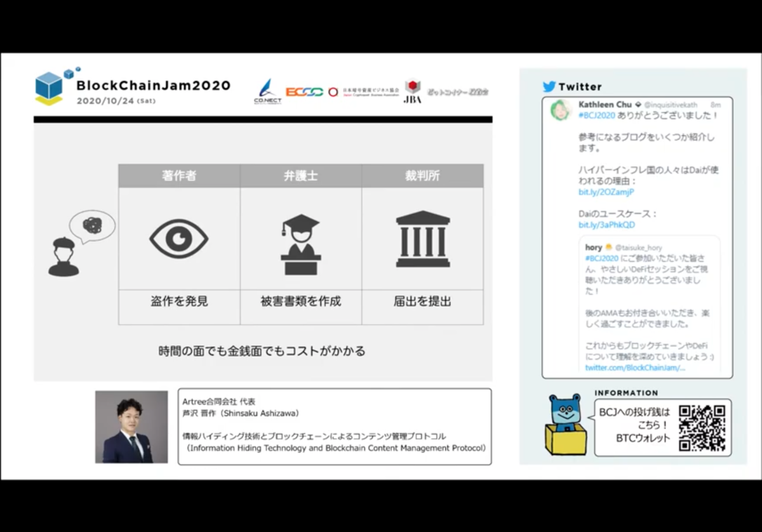Open the twitter.com/BlockChainJam link

click(x=635, y=368)
